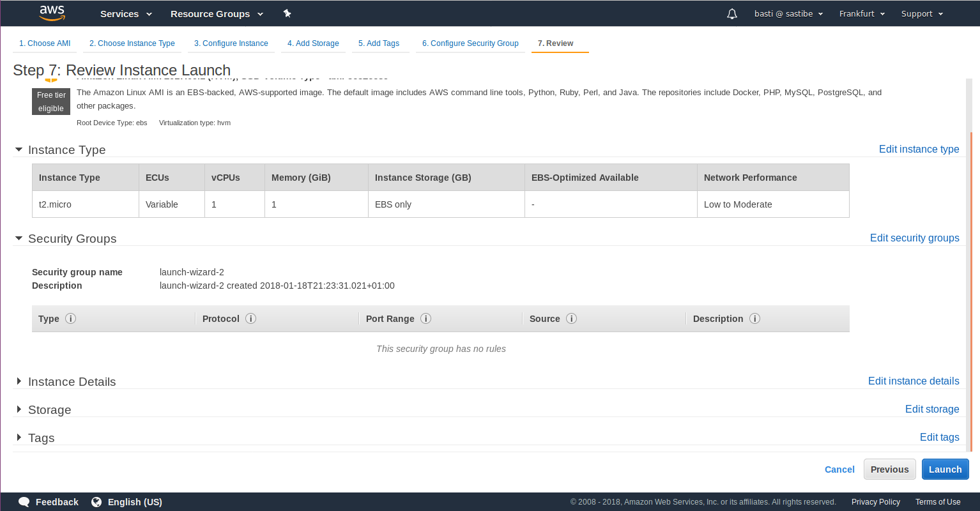Click info icon next to Port Range
980x511 pixels.
click(426, 318)
